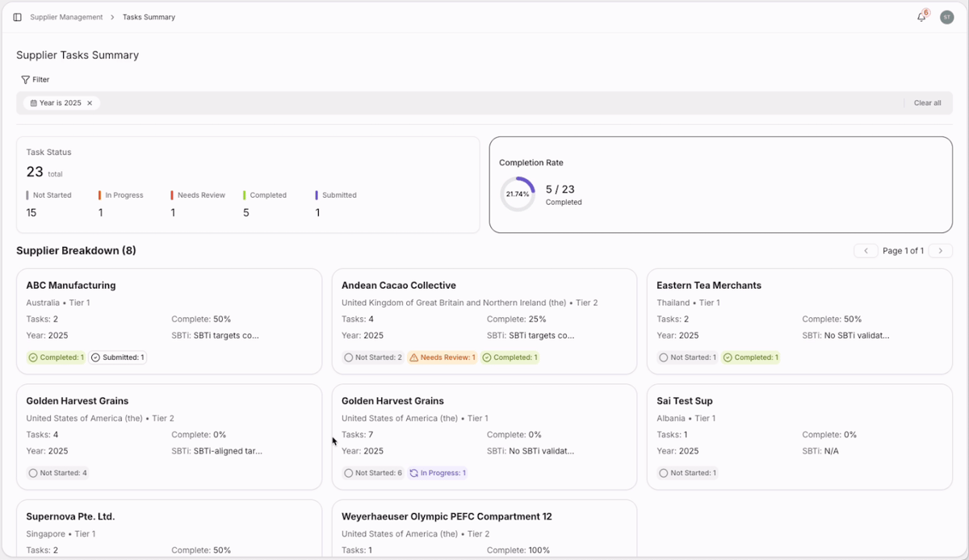Click the calendar icon in the year chip
The image size is (969, 560).
[34, 103]
